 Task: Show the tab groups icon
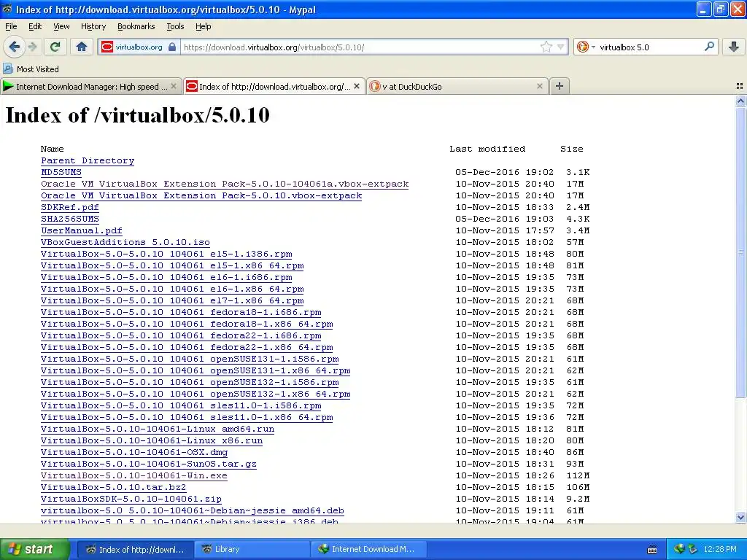[740, 86]
